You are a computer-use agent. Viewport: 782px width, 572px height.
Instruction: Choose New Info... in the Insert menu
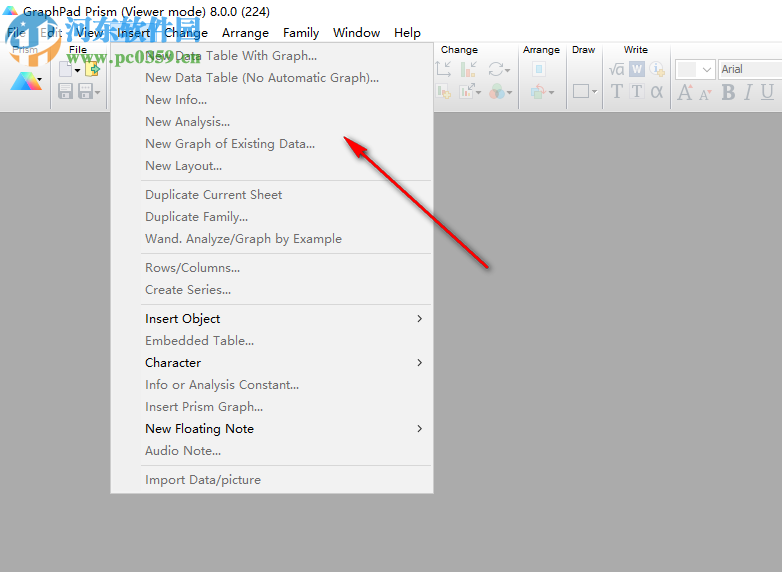[272, 100]
